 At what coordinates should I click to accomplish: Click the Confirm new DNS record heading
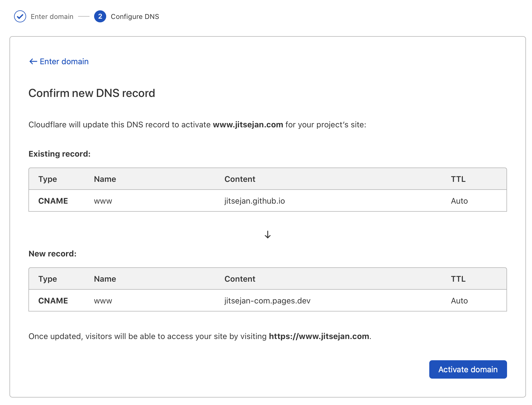coord(92,93)
